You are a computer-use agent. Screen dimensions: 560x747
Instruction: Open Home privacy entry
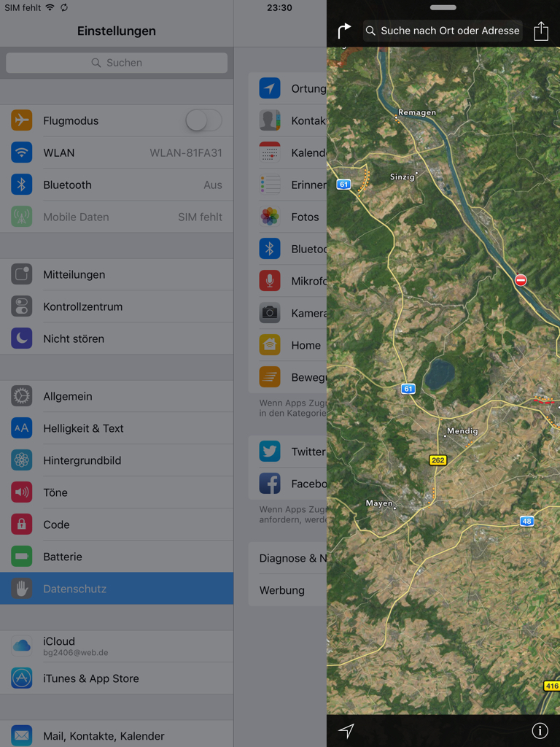tap(287, 345)
